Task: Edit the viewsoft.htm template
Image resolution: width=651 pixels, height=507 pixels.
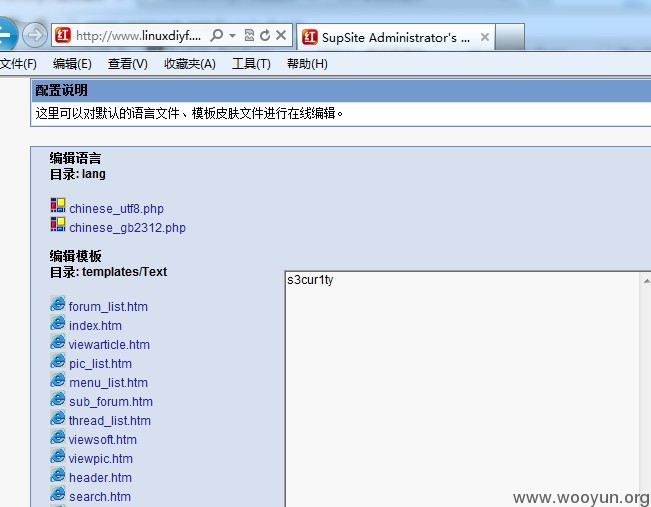Action: (x=103, y=440)
